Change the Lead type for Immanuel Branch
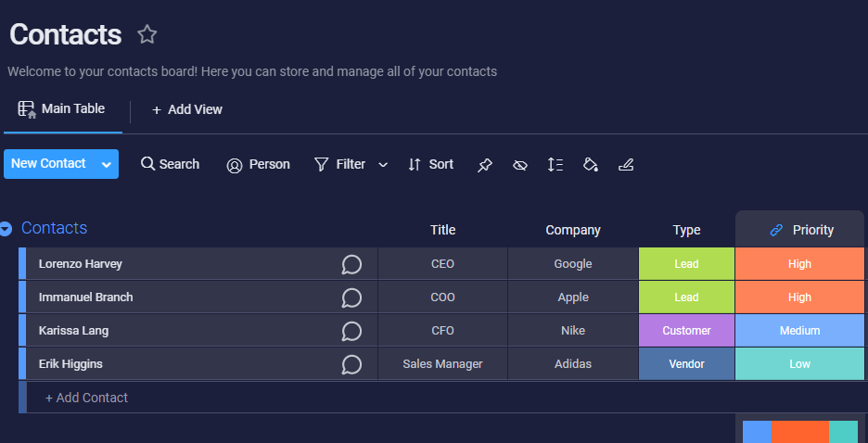The image size is (868, 443). click(x=686, y=297)
